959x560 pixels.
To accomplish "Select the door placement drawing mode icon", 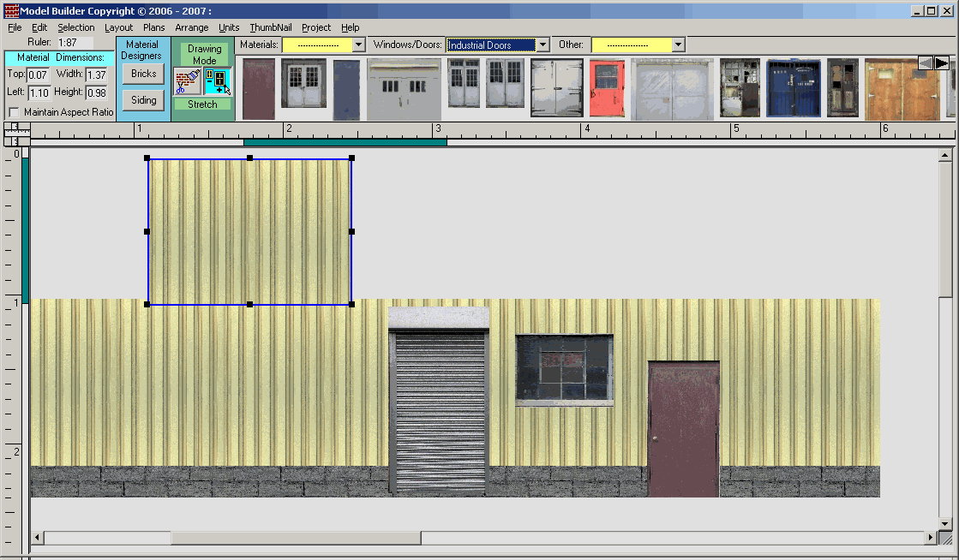I will point(218,81).
